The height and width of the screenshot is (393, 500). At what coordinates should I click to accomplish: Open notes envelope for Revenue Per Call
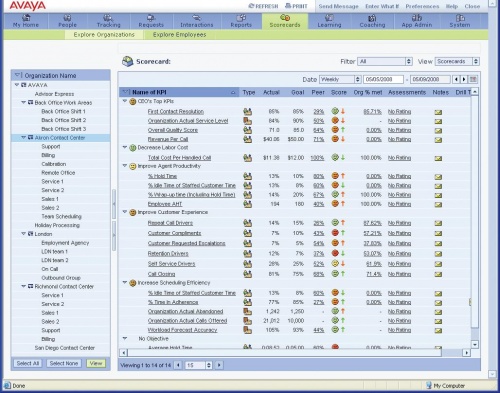click(438, 140)
